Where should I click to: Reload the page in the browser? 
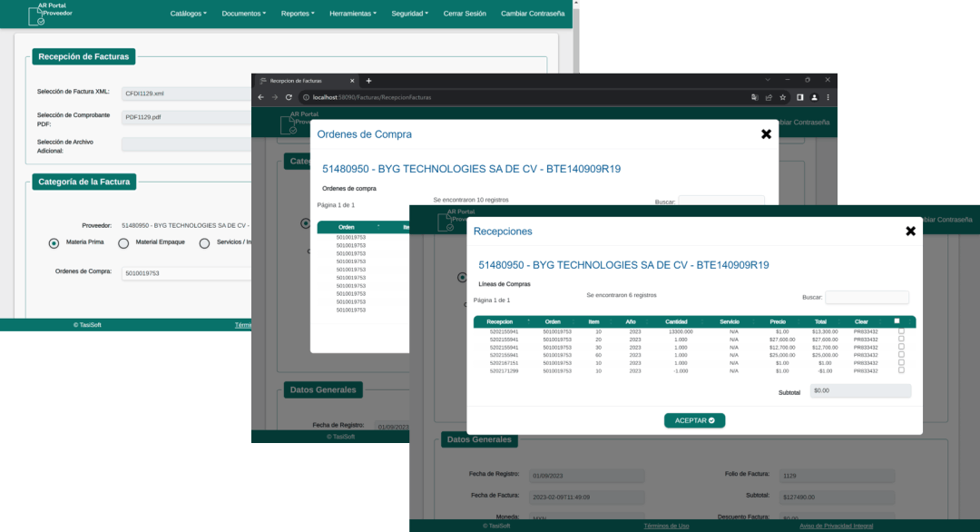[289, 97]
